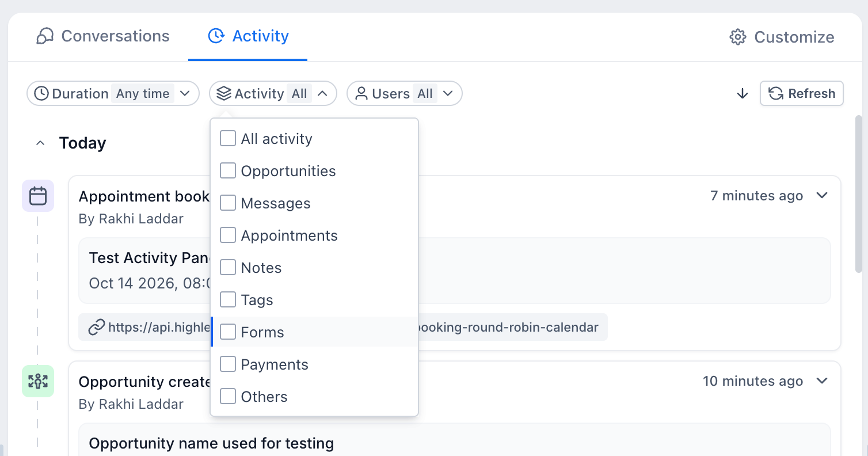Enable the Appointments filter checkbox
Viewport: 868px width, 456px height.
pyautogui.click(x=228, y=235)
